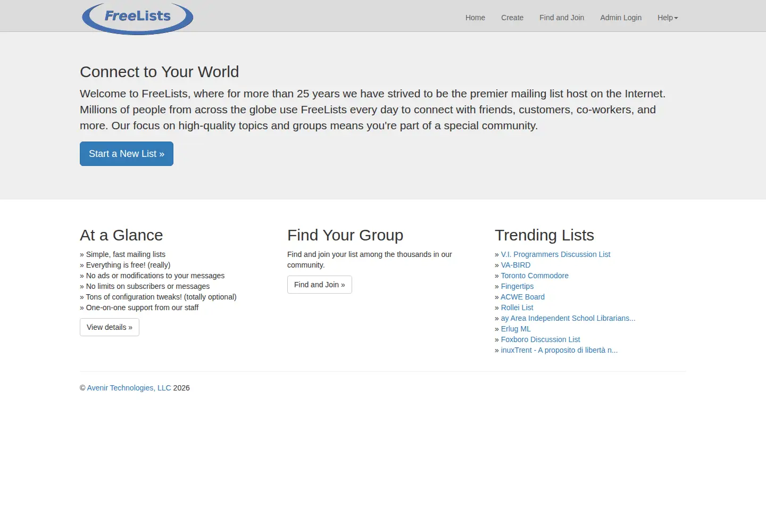Open the ACWE Board link
Image resolution: width=766 pixels, height=532 pixels.
[x=522, y=297]
